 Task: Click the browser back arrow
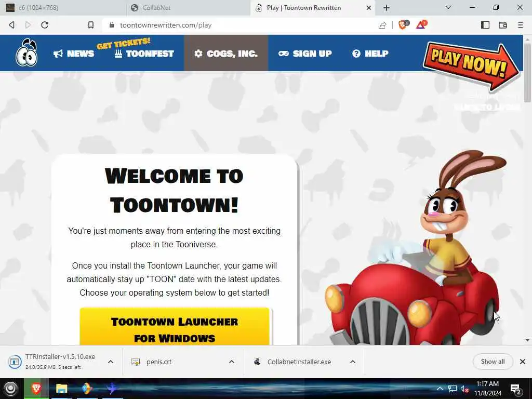click(11, 25)
